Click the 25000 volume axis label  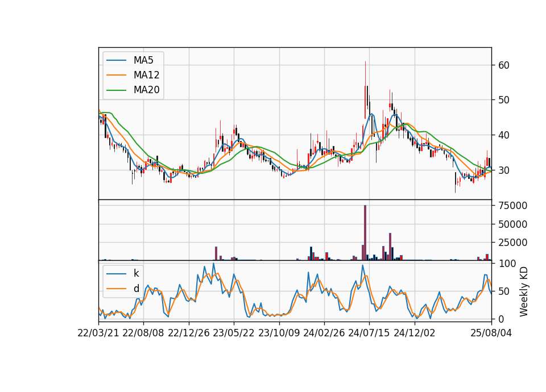tap(512, 243)
